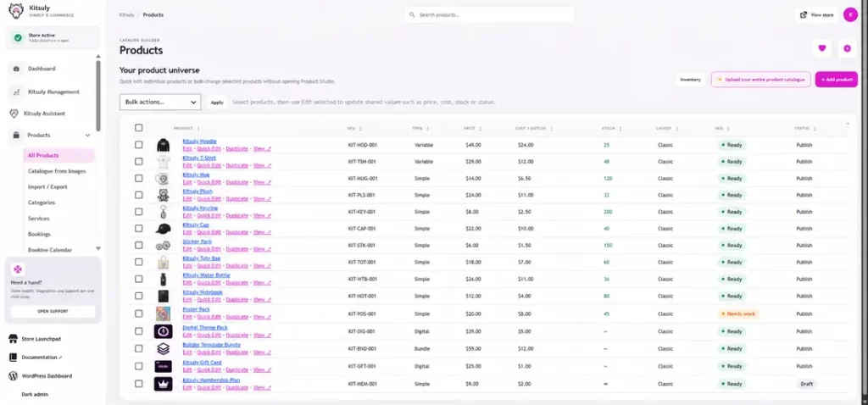Click the View store external-link icon
Viewport: 868px width, 405px height.
(x=804, y=15)
